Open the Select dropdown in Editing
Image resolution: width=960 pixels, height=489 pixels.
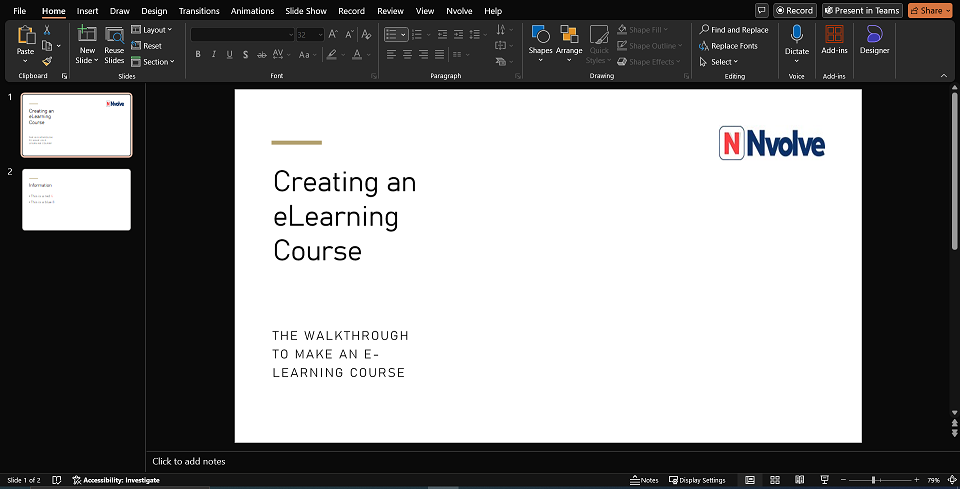719,62
